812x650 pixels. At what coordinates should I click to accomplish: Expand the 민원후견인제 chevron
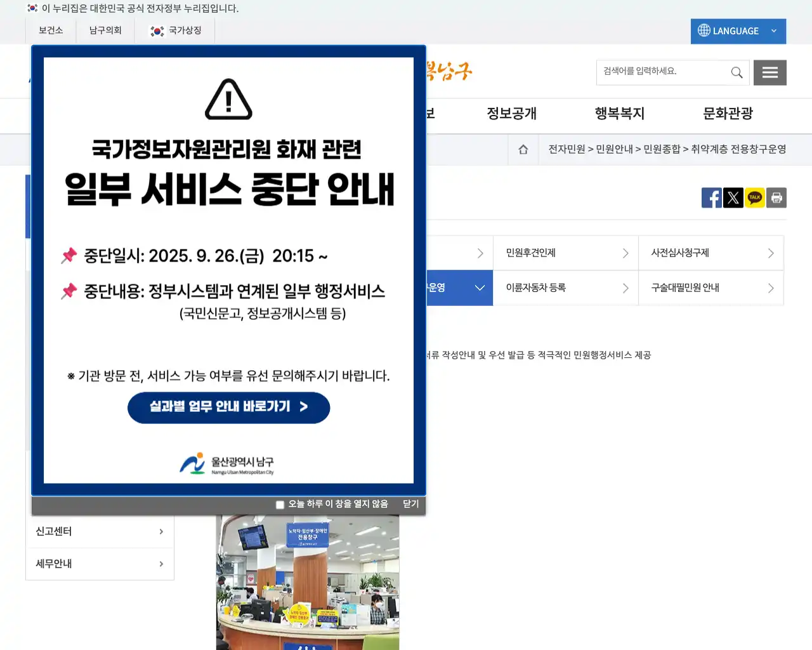click(625, 253)
